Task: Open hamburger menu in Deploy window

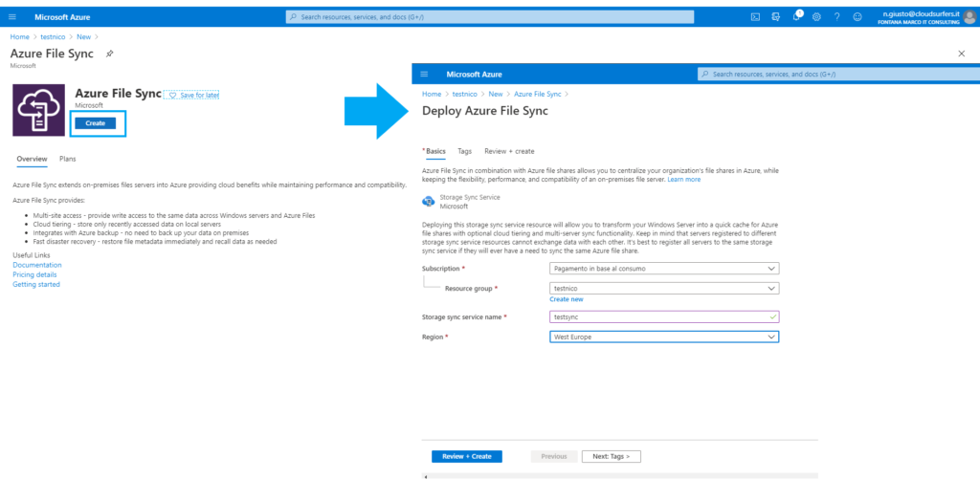Action: click(424, 75)
